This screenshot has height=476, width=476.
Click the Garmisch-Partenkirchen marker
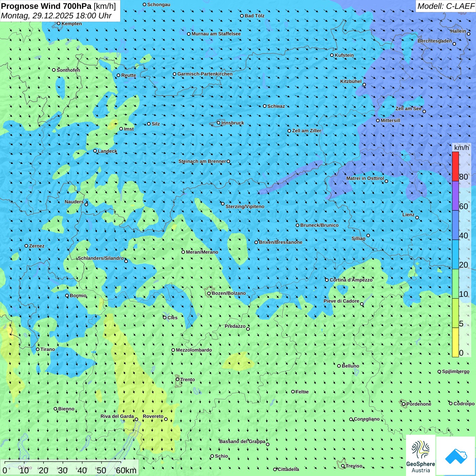click(x=175, y=74)
